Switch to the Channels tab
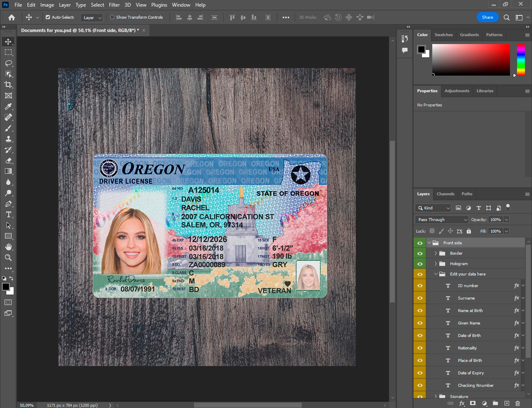Viewport: 532px width, 408px height. [445, 194]
